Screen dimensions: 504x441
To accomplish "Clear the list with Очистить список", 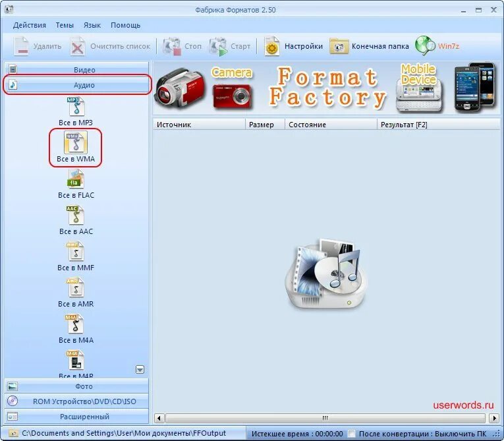I will point(111,46).
